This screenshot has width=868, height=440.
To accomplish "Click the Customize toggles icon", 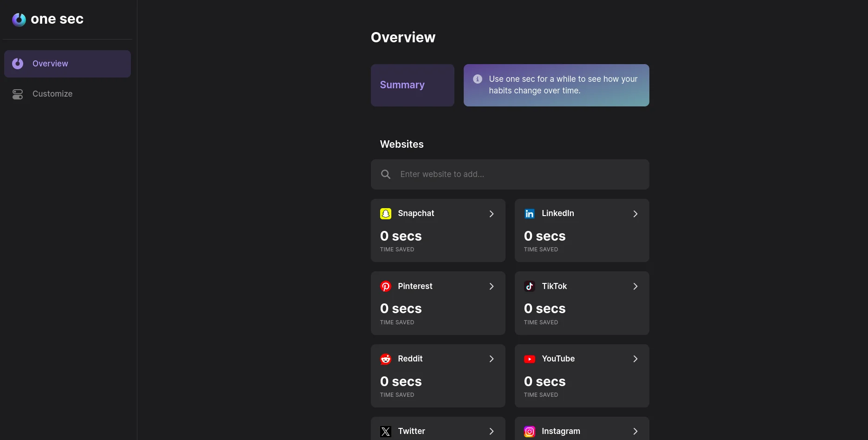I will [x=18, y=94].
